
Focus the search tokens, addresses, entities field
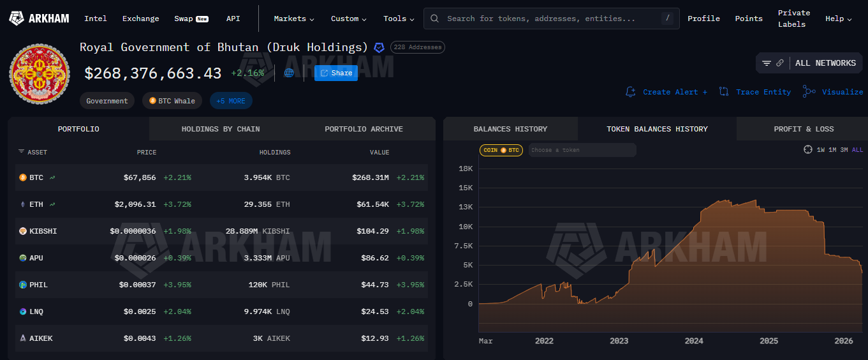coord(552,19)
